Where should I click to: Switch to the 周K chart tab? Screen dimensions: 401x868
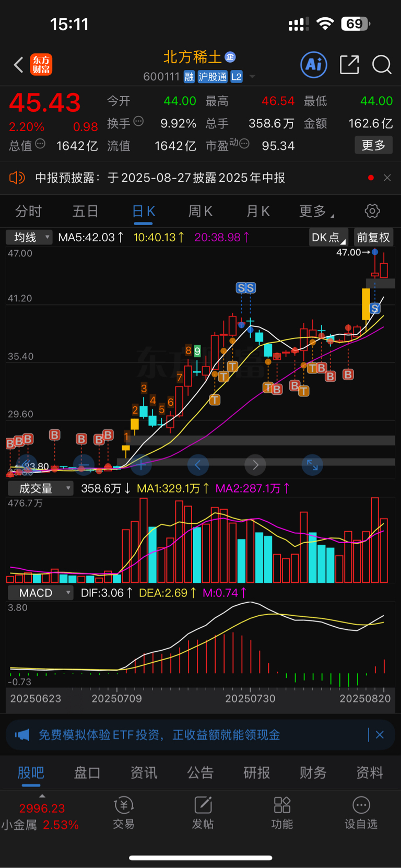[x=200, y=211]
